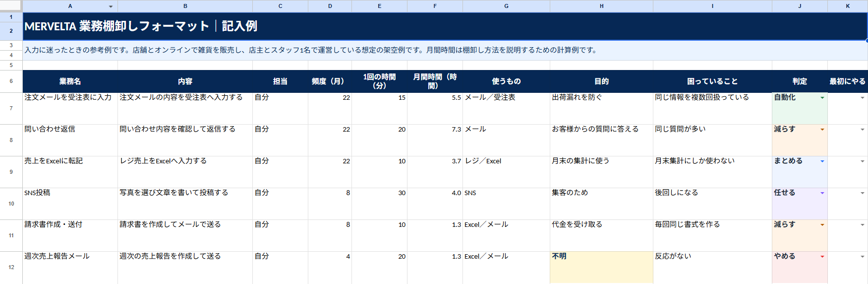Click the 最初にやる header cell
This screenshot has height=284, width=868.
point(848,81)
